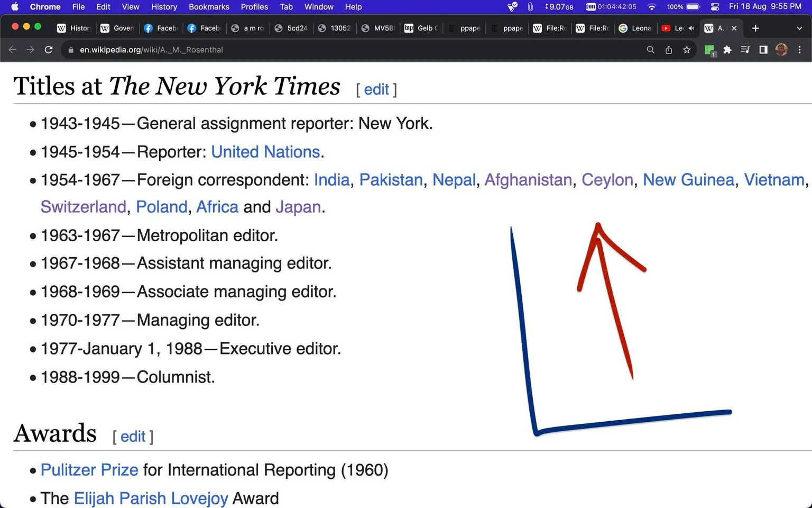The height and width of the screenshot is (508, 812).
Task: Open macOS Control Center toggles icon
Action: click(715, 7)
